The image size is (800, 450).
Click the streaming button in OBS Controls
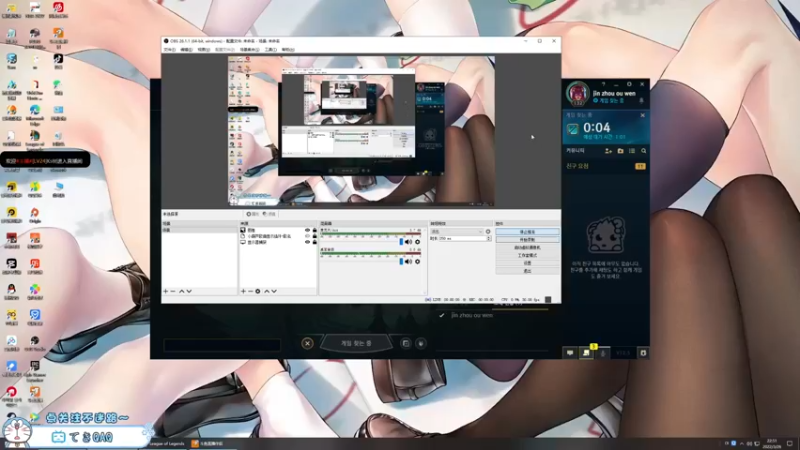[527, 232]
